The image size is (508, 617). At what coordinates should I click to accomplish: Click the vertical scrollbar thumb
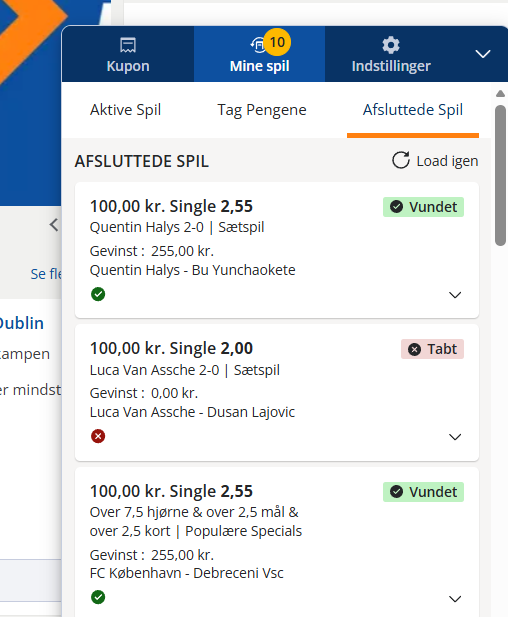(500, 175)
